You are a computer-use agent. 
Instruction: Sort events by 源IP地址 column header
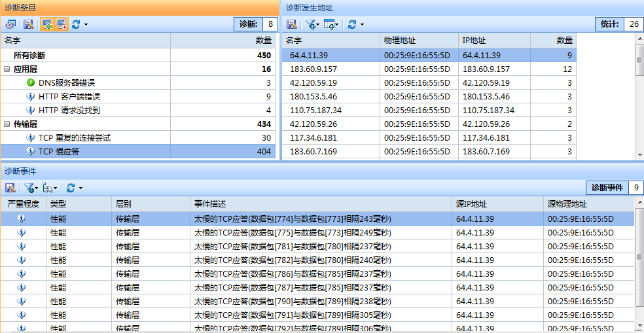497,204
